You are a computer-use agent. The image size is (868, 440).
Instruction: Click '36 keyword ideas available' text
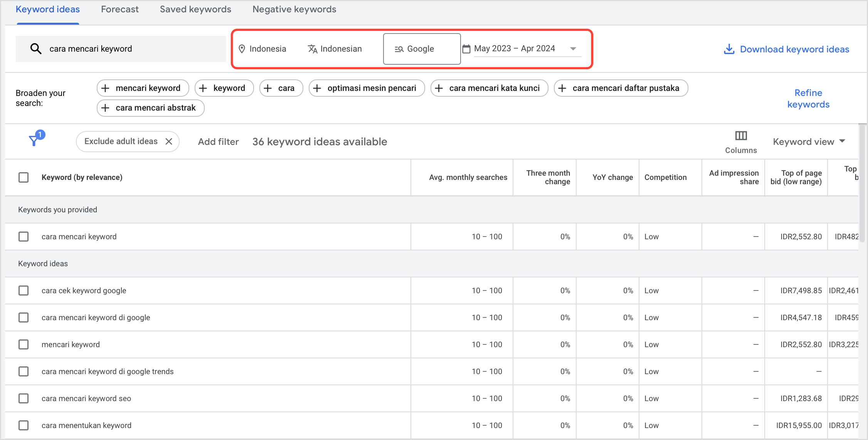(x=320, y=142)
